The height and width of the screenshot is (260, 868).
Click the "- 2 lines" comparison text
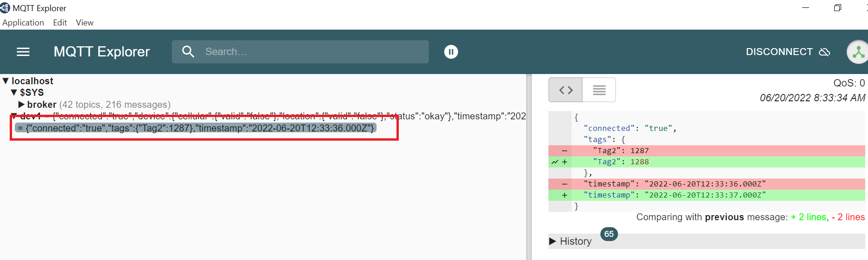[x=848, y=217]
